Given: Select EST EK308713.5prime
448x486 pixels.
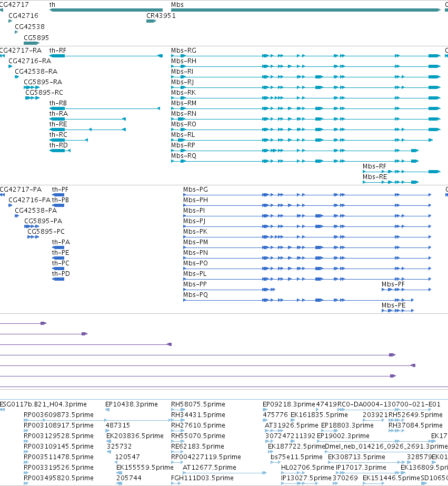Looking at the screenshot, I should pyautogui.click(x=366, y=462).
